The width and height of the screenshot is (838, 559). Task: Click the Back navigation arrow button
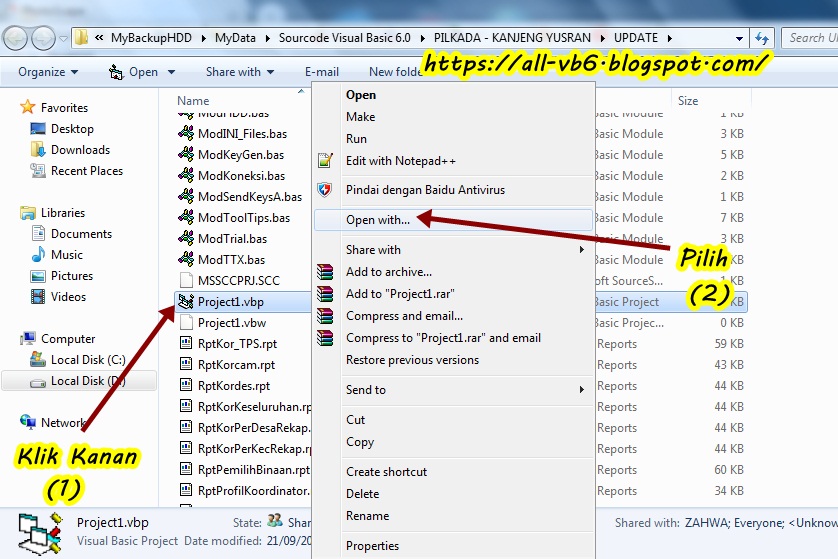coord(15,38)
